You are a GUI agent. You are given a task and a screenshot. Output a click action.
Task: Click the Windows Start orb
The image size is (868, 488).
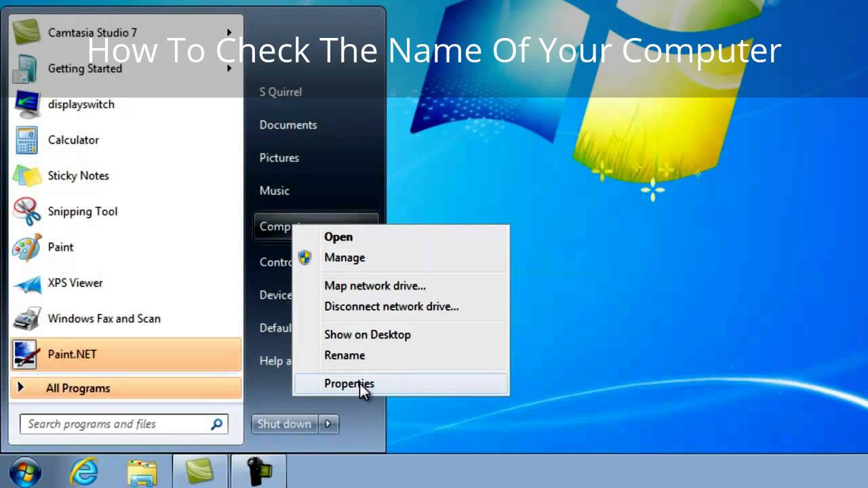(26, 472)
